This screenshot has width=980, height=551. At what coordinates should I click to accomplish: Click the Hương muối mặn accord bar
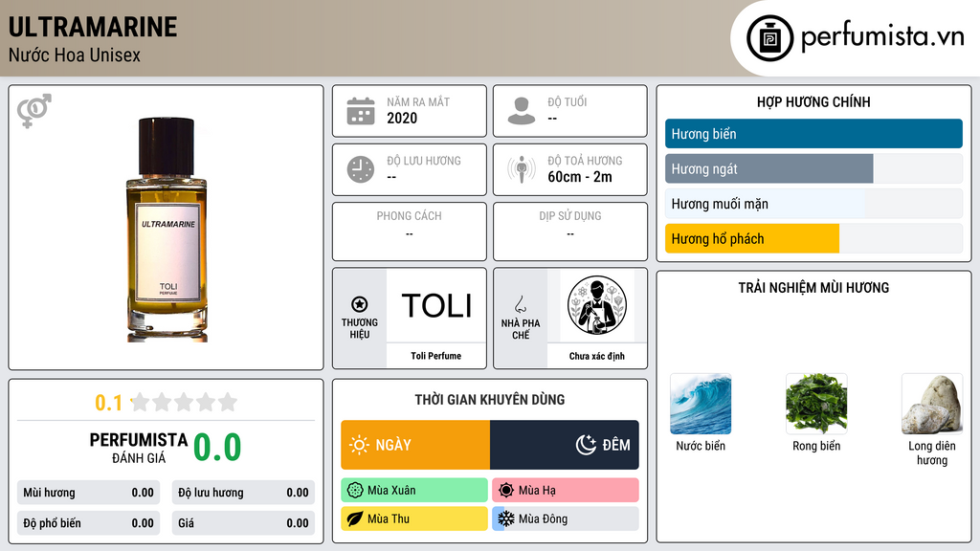[x=813, y=204]
